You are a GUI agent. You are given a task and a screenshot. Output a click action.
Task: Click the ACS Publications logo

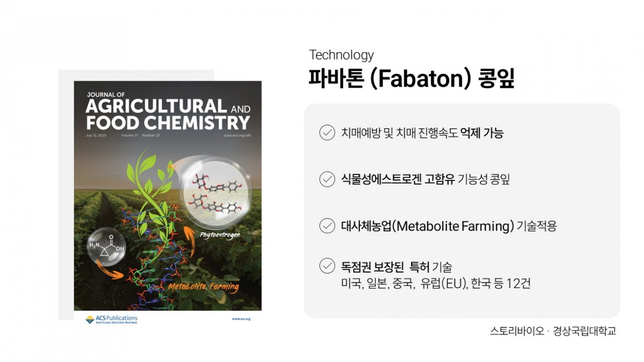click(111, 319)
